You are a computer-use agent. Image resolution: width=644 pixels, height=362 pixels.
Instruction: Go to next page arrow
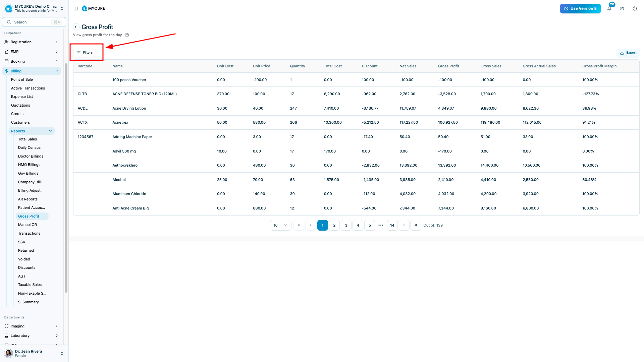[x=404, y=225]
